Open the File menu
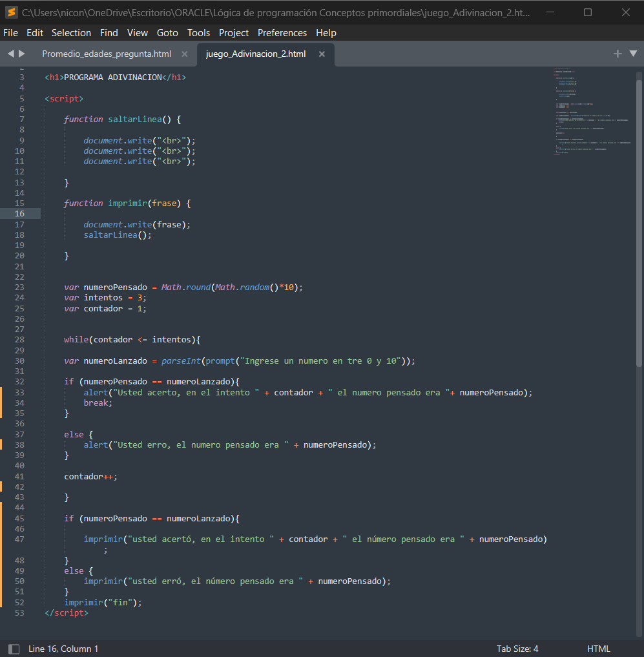 tap(10, 33)
